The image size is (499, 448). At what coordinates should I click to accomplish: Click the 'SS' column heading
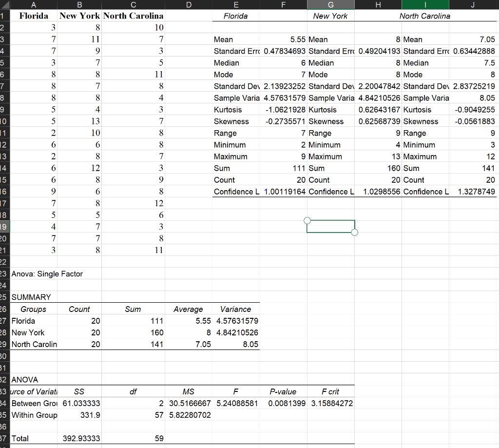click(x=79, y=391)
